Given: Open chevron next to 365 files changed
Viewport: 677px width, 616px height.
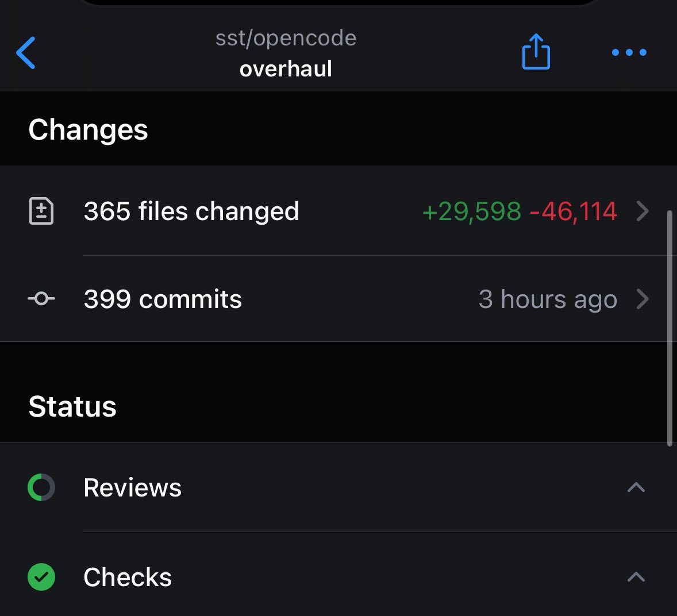Looking at the screenshot, I should 643,211.
